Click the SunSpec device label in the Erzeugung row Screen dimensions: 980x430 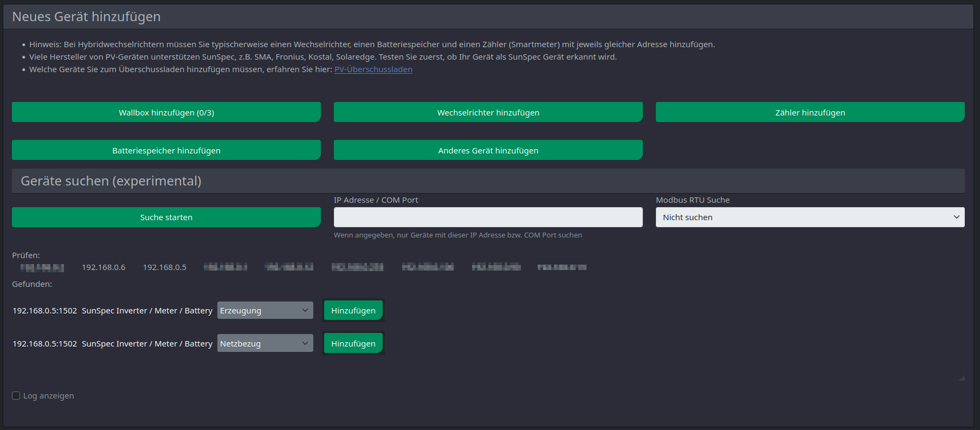pyautogui.click(x=147, y=311)
